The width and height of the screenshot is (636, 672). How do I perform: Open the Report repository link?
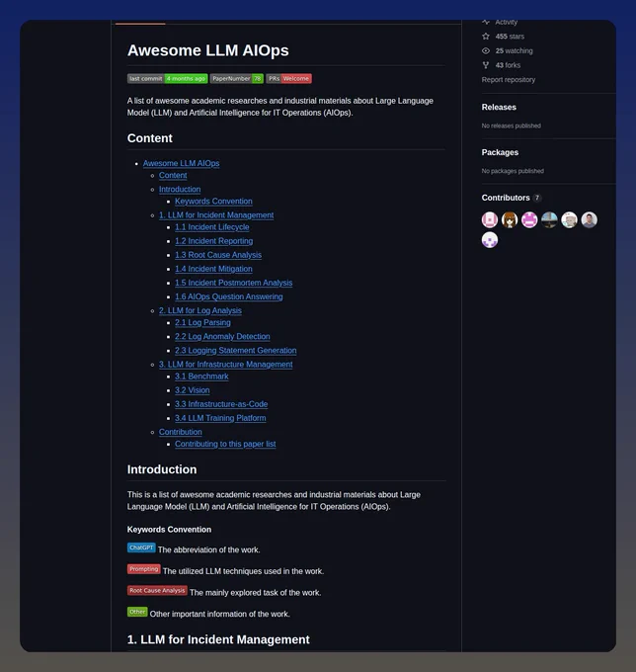pos(509,80)
